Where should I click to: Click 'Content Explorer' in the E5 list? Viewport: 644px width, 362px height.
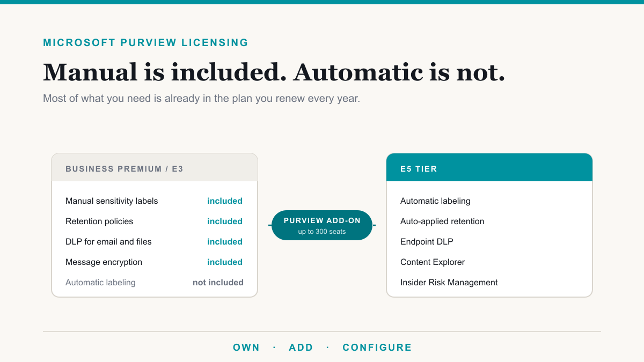[433, 262]
